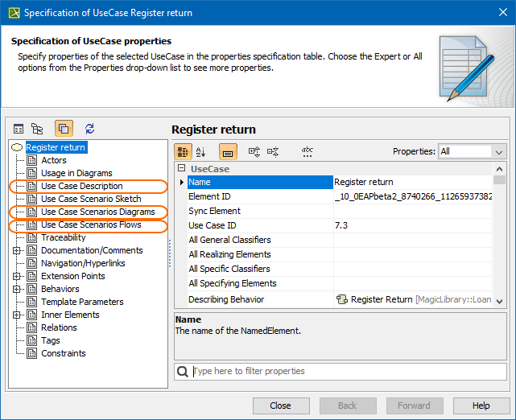Select Template Parameters tree item
The image size is (516, 420).
[82, 302]
